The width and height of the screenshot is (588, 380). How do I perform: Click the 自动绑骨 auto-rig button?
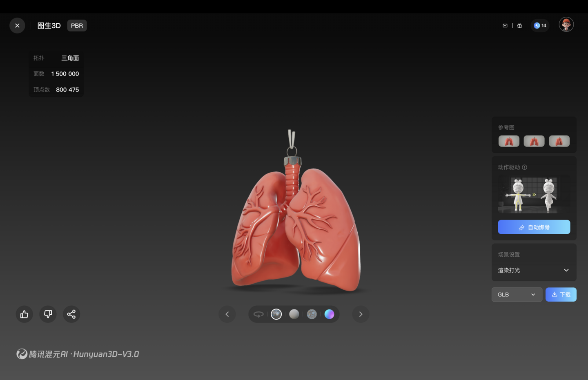coord(534,227)
